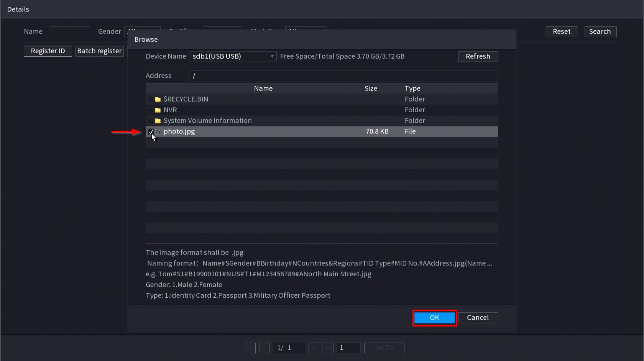Click the NVR folder icon
The width and height of the screenshot is (644, 361).
158,110
